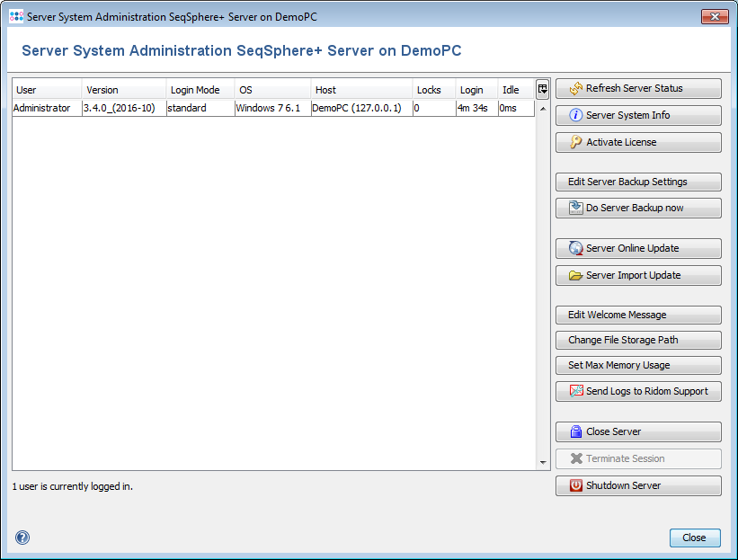Click the Close button at bottom right
This screenshot has width=738, height=560.
(x=695, y=538)
